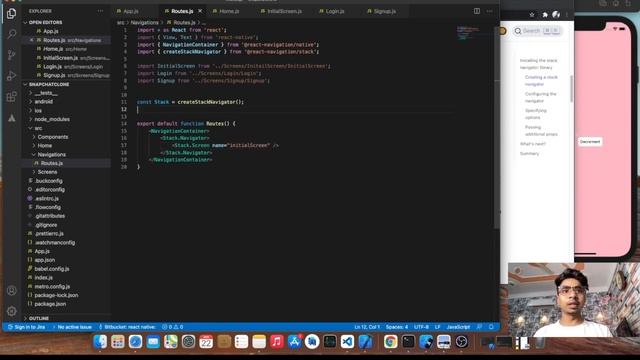Open the editor More Actions ellipsis
The height and width of the screenshot is (360, 640).
(489, 11)
